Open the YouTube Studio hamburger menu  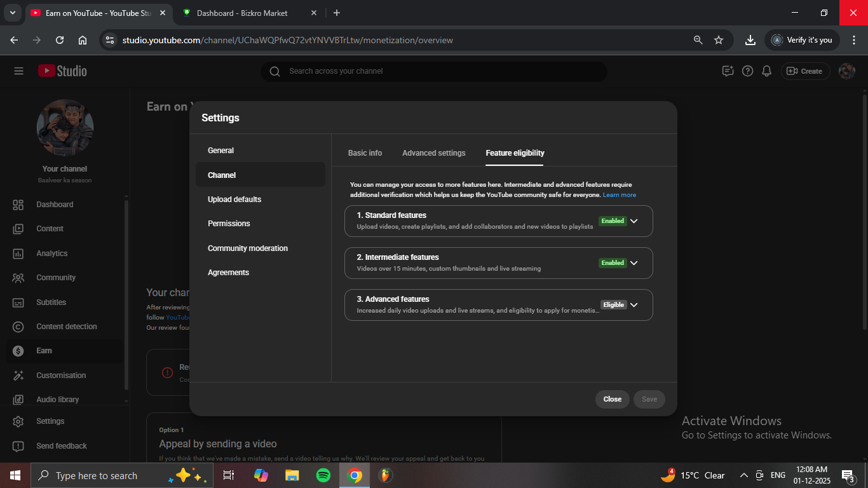point(18,71)
